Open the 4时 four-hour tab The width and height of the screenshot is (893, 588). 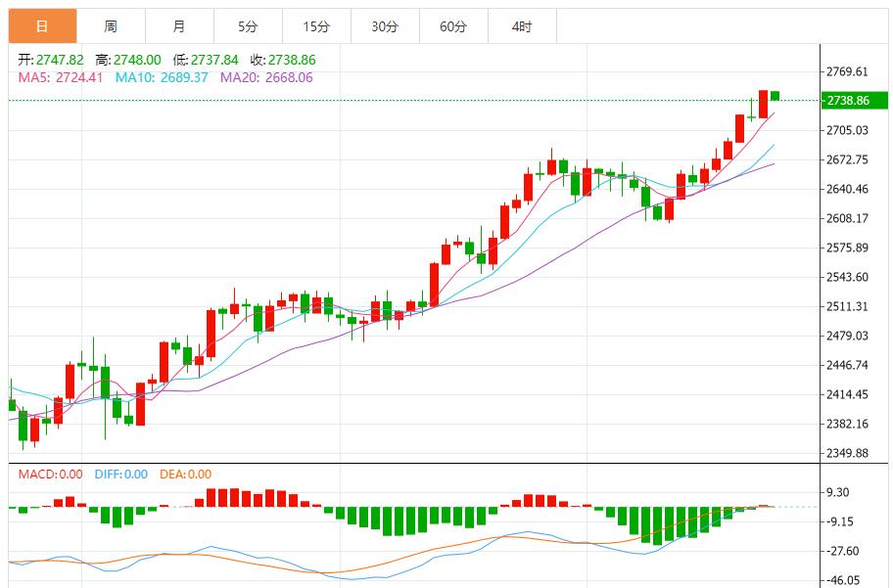point(522,26)
